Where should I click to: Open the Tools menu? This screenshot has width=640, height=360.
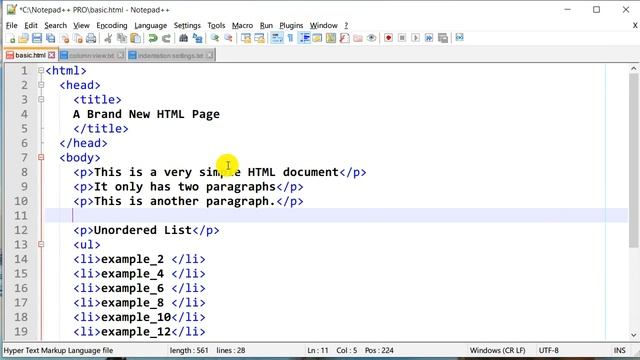[x=216, y=25]
